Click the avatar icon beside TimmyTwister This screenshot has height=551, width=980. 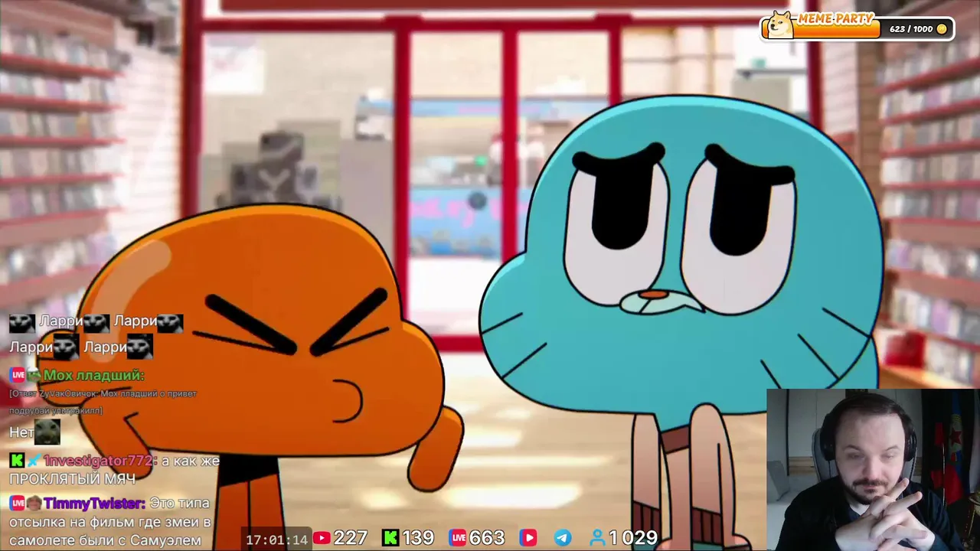tap(34, 504)
